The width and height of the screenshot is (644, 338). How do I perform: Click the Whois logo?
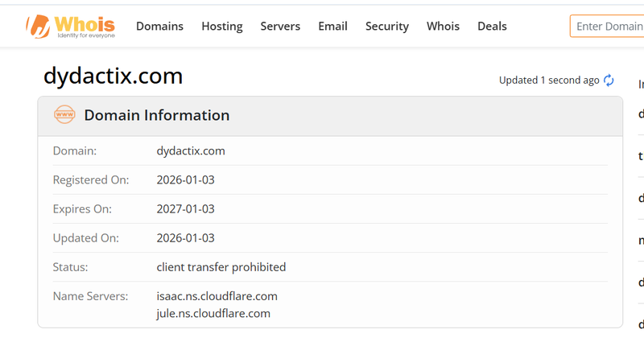pos(71,27)
